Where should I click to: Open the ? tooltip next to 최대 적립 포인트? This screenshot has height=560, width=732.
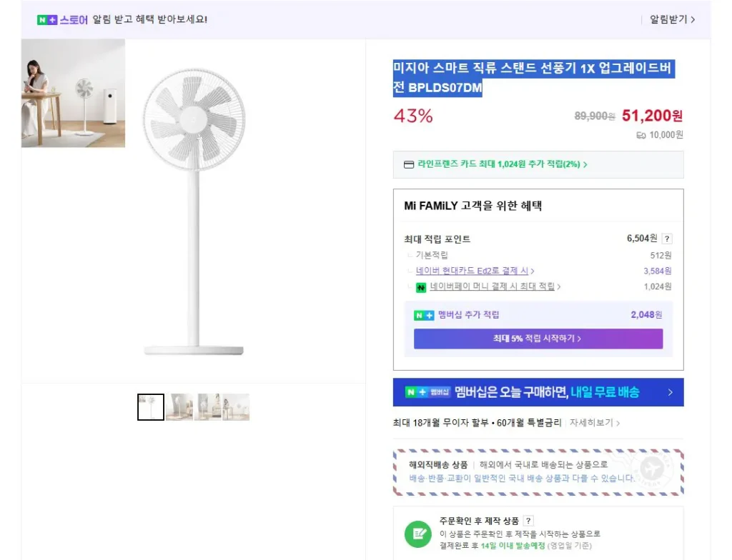pyautogui.click(x=668, y=239)
